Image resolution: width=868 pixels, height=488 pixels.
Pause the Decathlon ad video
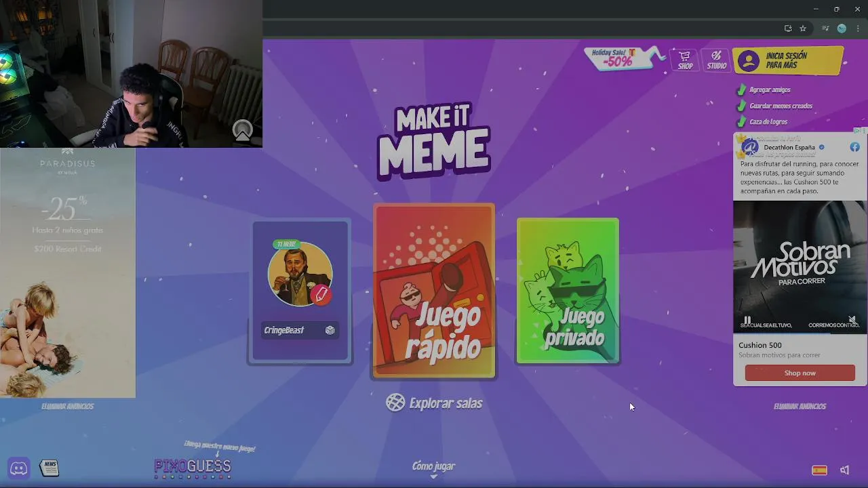(x=747, y=320)
